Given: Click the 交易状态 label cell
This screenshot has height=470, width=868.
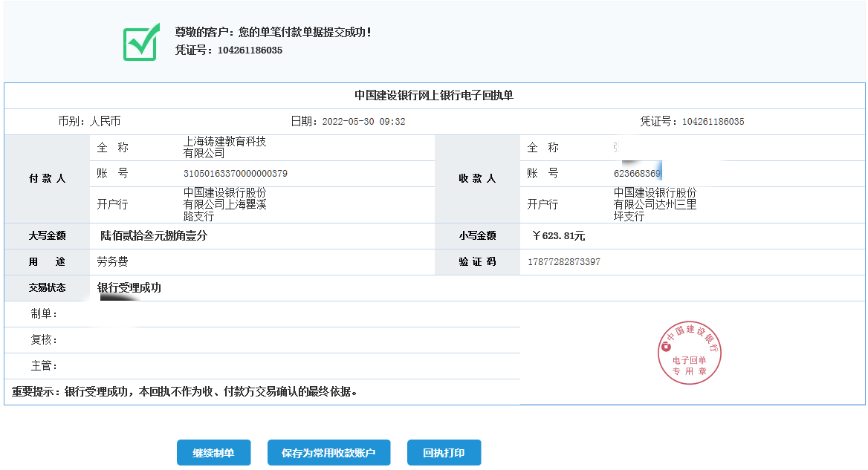Looking at the screenshot, I should tap(47, 288).
